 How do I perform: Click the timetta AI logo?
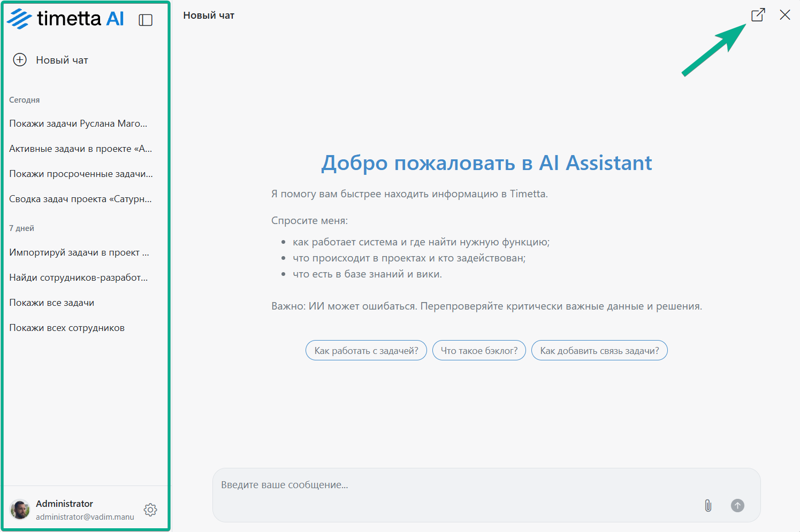65,19
